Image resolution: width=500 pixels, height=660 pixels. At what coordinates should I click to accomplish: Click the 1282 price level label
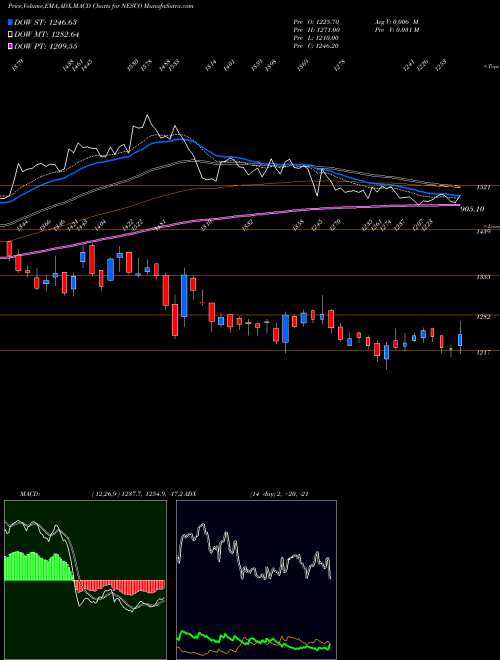coord(484,317)
